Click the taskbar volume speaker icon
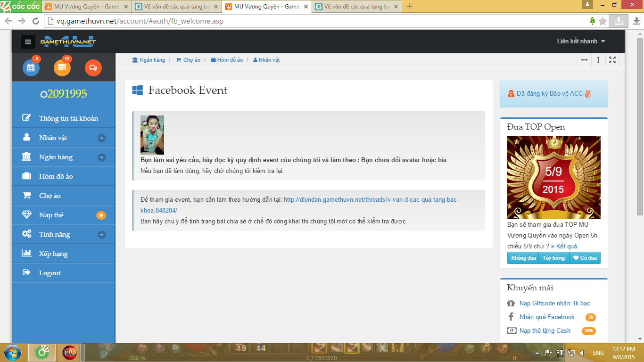Image resolution: width=644 pixels, height=362 pixels. 583,353
